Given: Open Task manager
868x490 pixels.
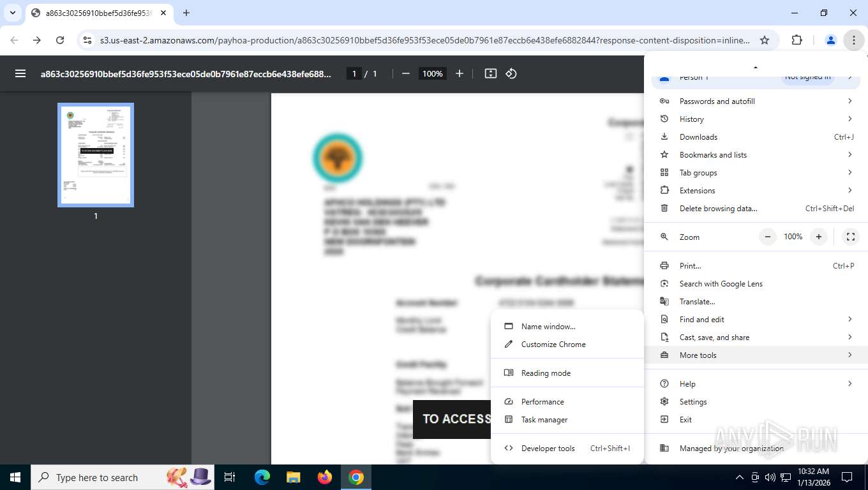Looking at the screenshot, I should 567,420.
